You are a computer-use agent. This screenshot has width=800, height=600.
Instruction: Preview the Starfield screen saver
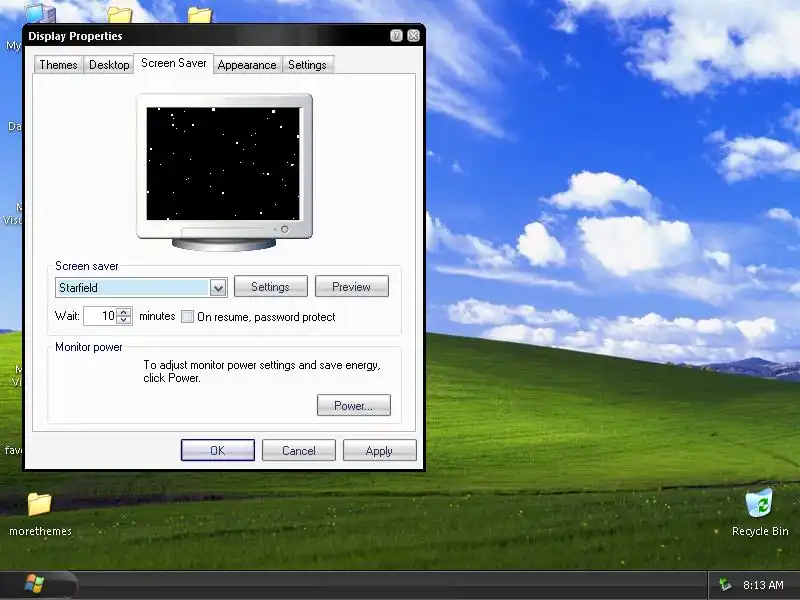[x=352, y=287]
